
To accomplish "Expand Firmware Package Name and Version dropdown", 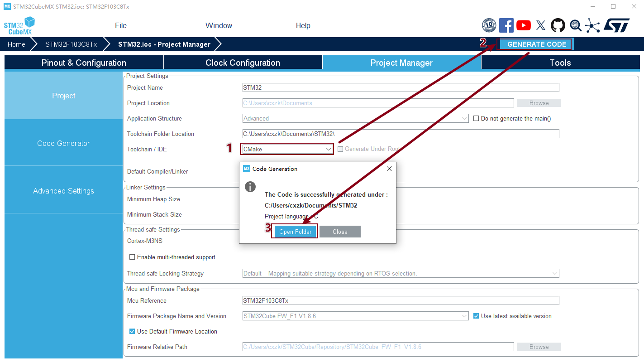I will (355, 316).
